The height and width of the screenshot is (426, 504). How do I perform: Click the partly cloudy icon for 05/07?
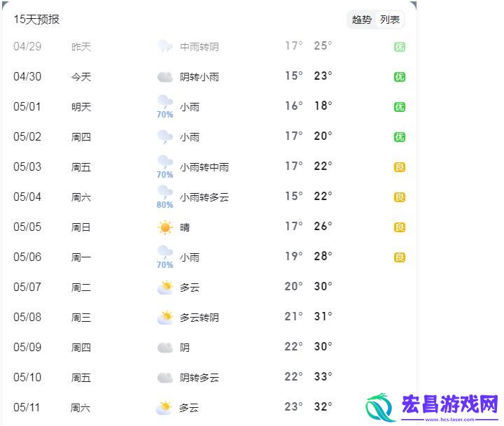pyautogui.click(x=165, y=287)
